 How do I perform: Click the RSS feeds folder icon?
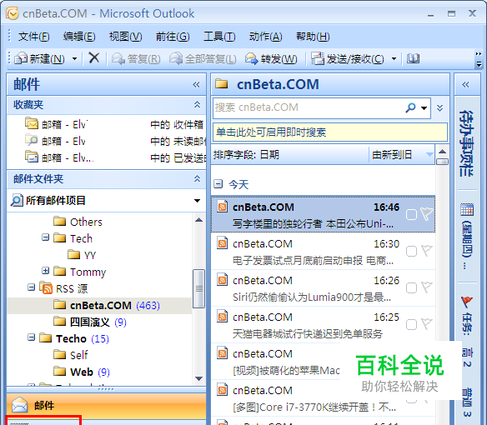coord(46,288)
